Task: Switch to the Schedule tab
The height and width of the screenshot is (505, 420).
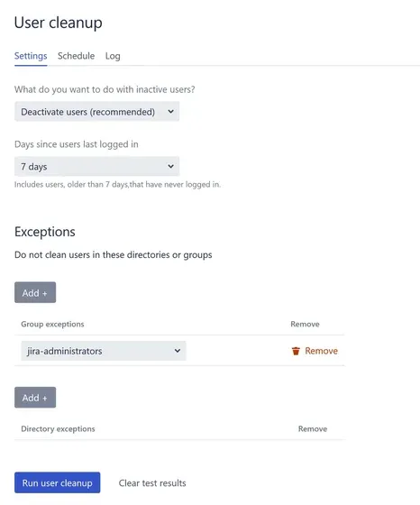Action: point(77,56)
